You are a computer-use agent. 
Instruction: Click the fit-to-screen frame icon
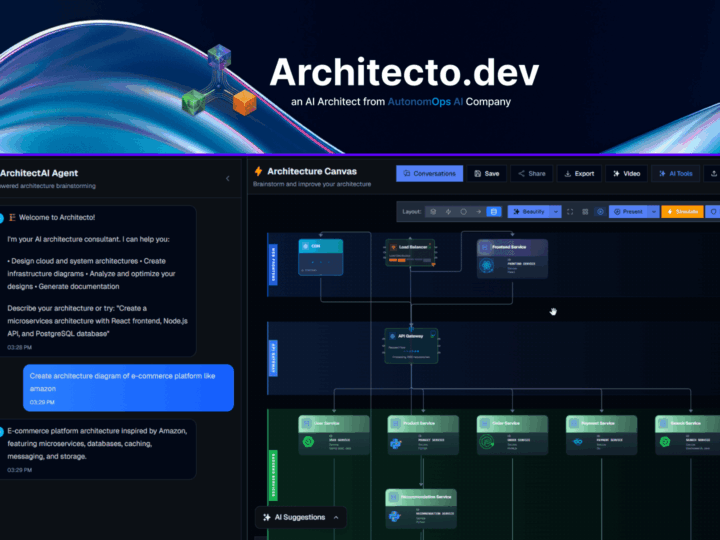[x=570, y=212]
